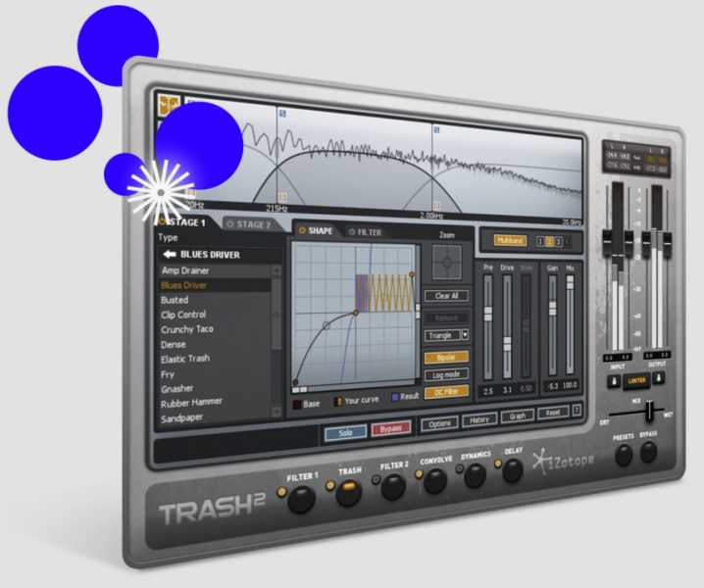This screenshot has height=588, width=704.
Task: Open the History panel
Action: [x=479, y=419]
